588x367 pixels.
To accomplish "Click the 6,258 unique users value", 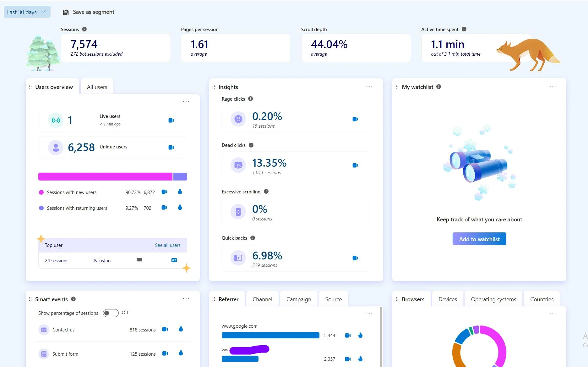I will pos(81,147).
